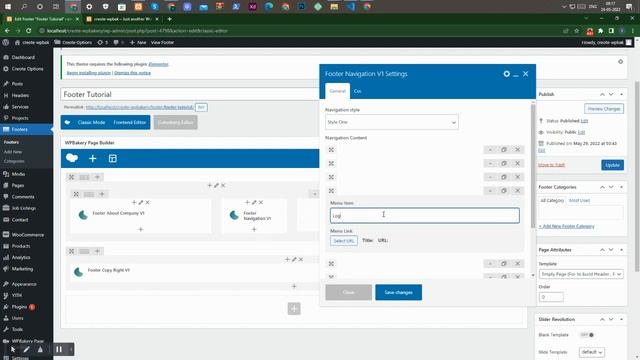Delete row containing Footer Copy Right V1
Viewport: 640px width, 360px height.
(x=301, y=260)
